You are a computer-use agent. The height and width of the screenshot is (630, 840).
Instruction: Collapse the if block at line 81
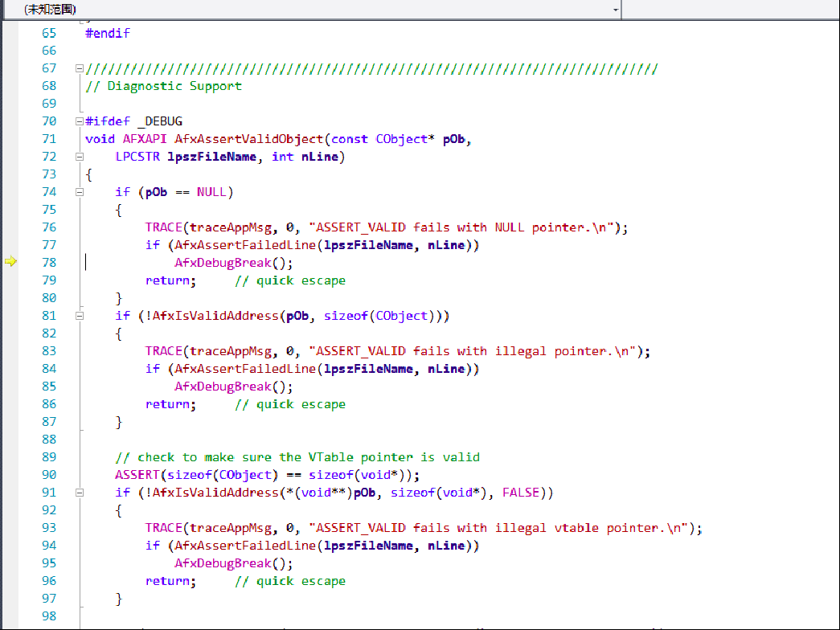pos(79,316)
